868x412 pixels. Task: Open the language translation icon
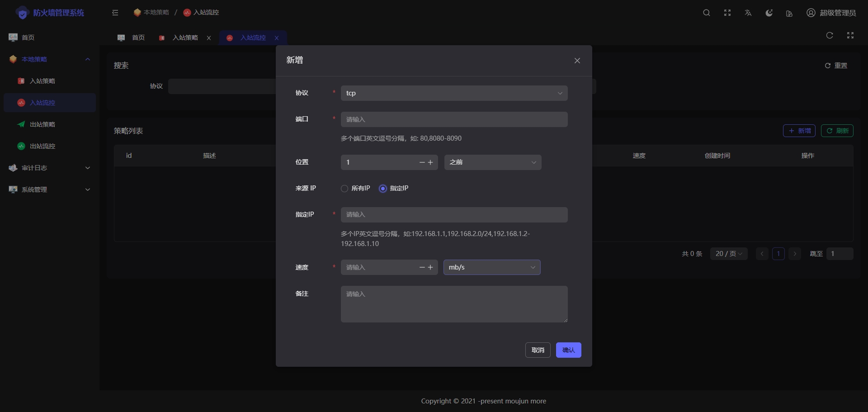pos(748,13)
